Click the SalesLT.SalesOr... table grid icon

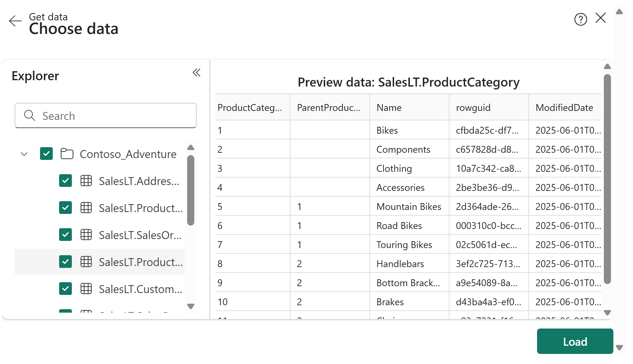coord(86,235)
